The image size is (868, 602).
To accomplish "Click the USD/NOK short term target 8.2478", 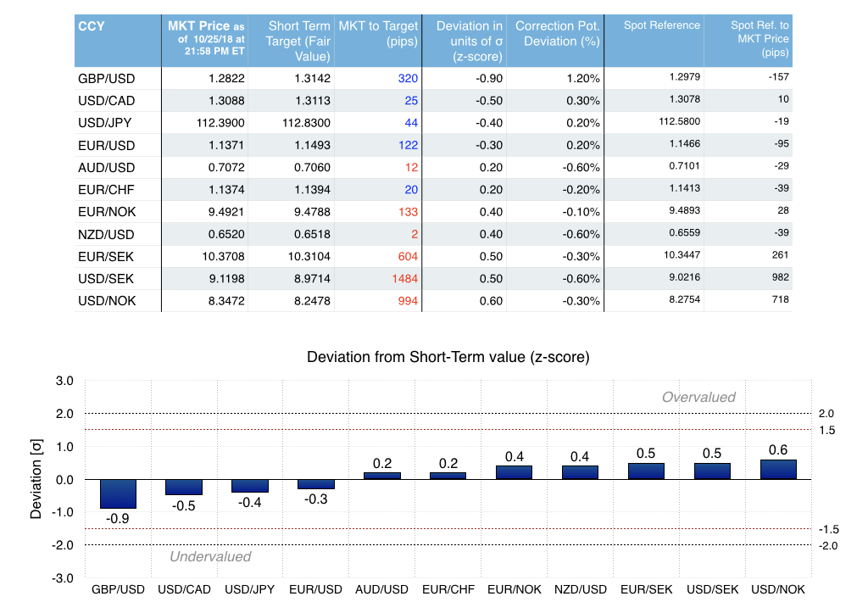I will (x=312, y=300).
